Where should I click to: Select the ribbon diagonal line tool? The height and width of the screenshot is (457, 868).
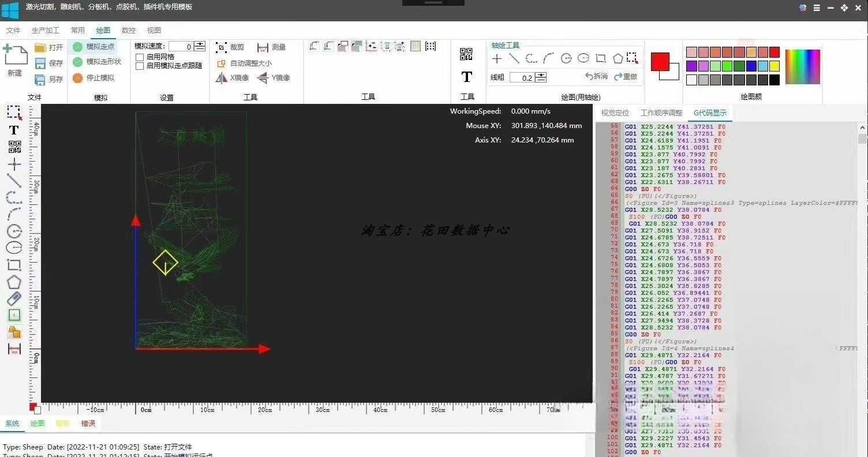[x=514, y=58]
